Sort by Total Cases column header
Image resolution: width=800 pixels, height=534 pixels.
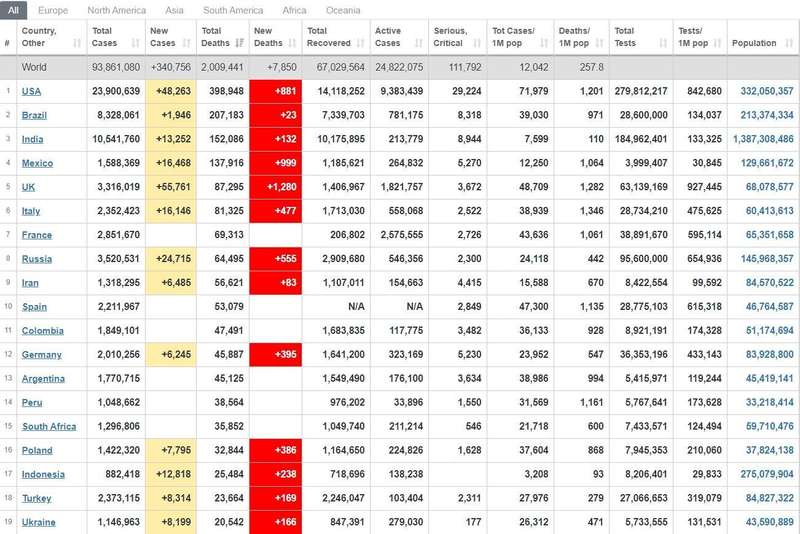[104, 37]
